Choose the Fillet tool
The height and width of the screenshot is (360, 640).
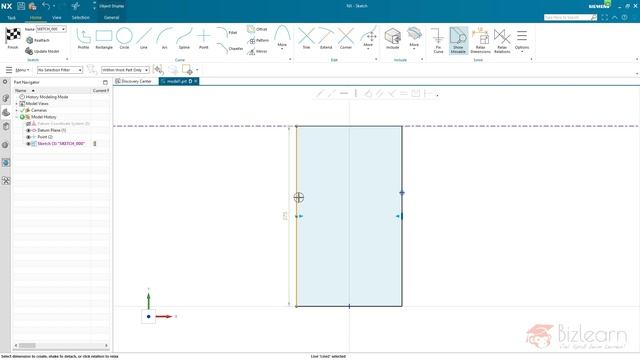point(227,32)
